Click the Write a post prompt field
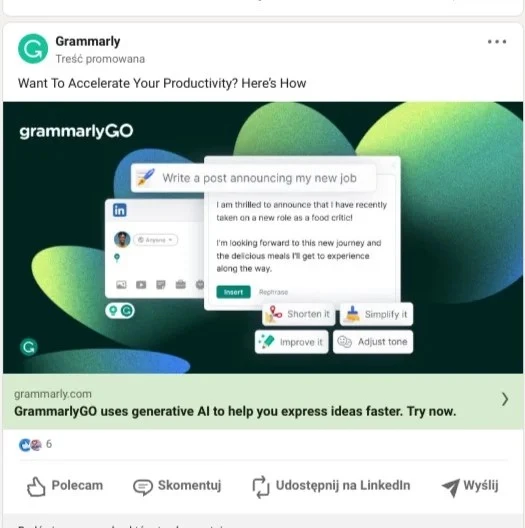525x528 pixels. (x=253, y=178)
